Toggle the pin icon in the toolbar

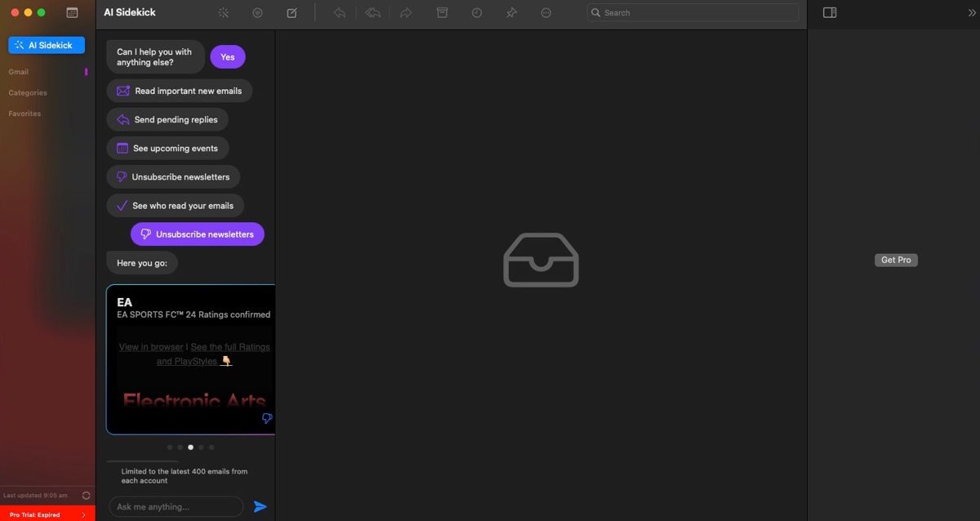point(511,12)
